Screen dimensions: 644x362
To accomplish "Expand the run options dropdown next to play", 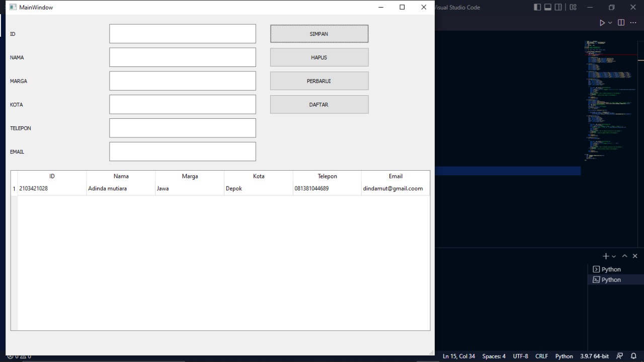I will click(x=610, y=22).
